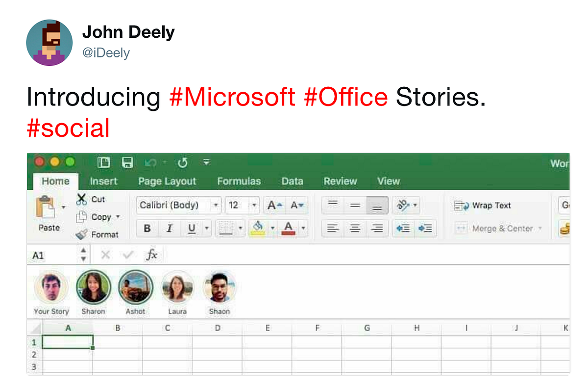588x384 pixels.
Task: Open the Formulas ribbon tab
Action: (x=239, y=181)
